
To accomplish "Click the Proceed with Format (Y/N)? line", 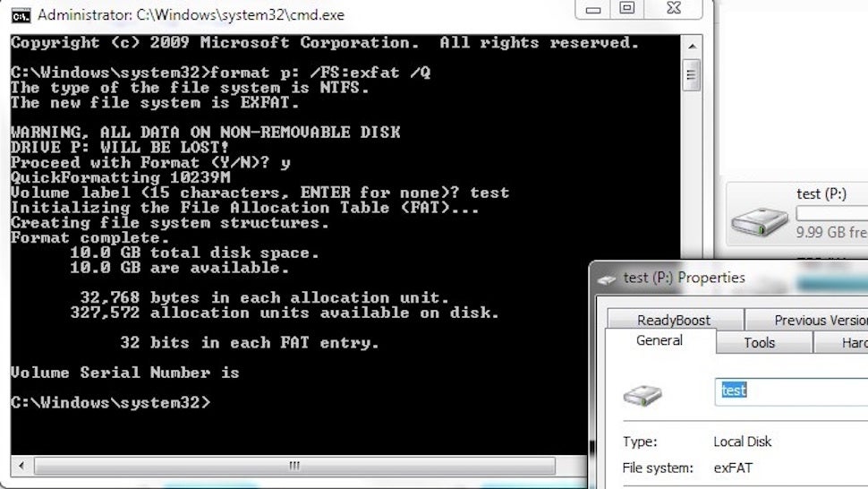I will point(150,163).
